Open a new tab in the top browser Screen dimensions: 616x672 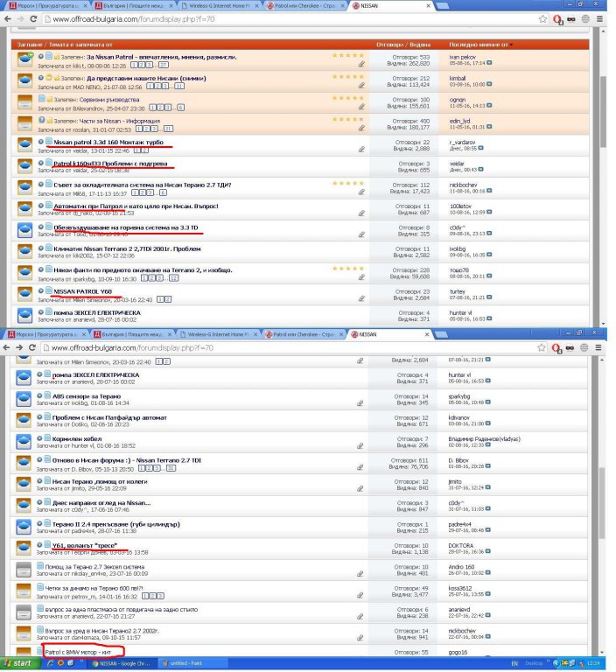(442, 6)
